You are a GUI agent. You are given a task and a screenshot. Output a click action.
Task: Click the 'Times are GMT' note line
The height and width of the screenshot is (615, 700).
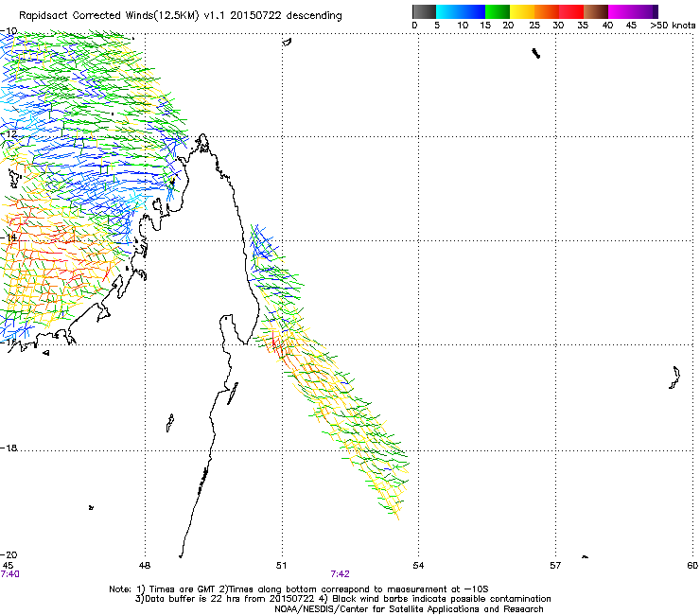click(299, 589)
